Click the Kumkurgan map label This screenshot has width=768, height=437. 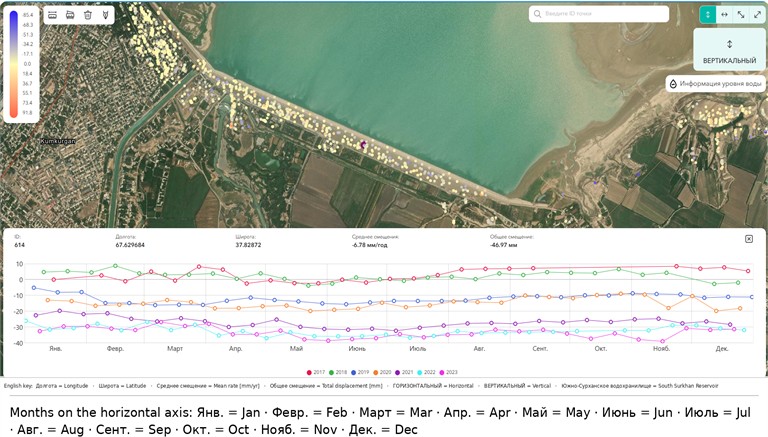pos(58,141)
